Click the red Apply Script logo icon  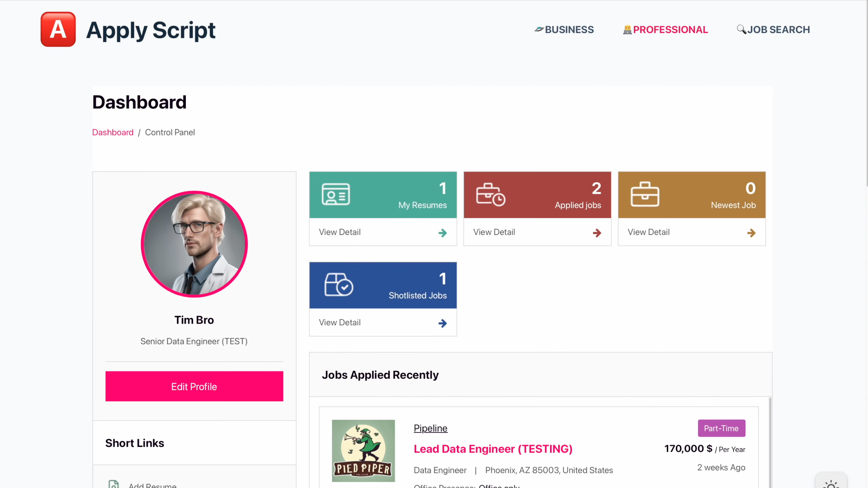58,29
